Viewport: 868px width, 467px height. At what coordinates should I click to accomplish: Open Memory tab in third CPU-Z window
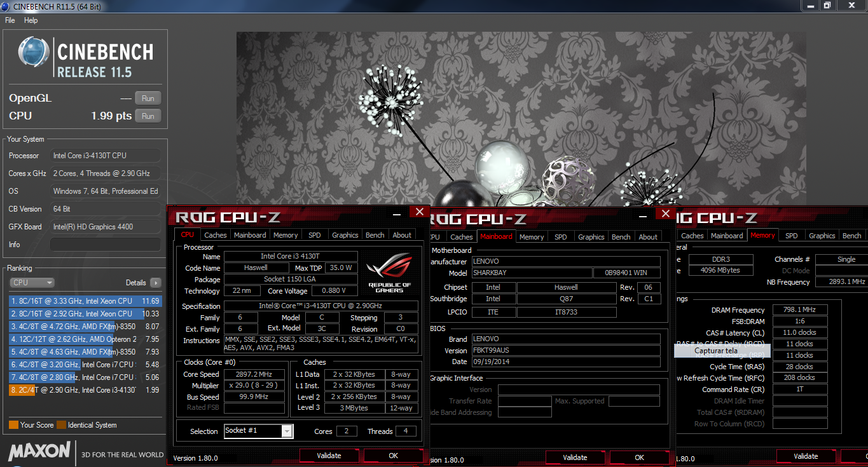click(x=763, y=235)
